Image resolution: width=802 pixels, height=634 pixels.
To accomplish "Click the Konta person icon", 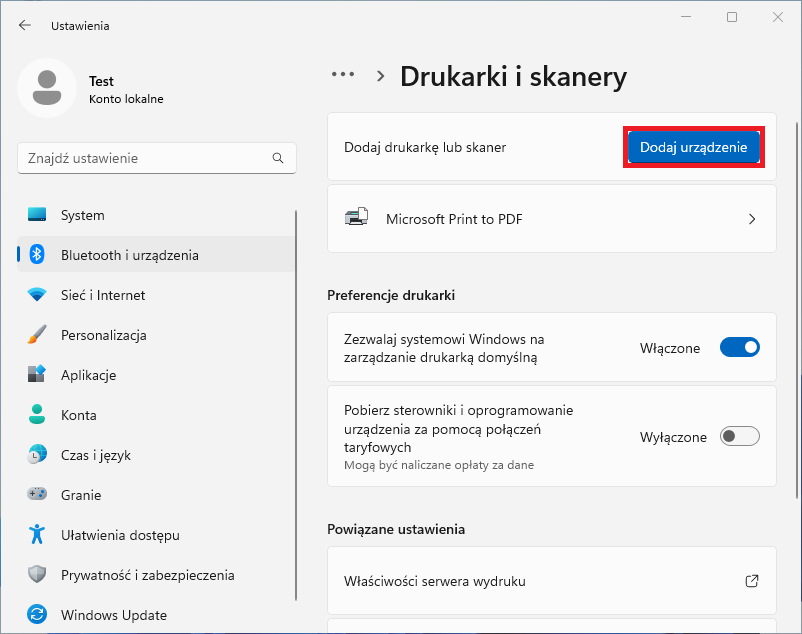I will point(37,414).
